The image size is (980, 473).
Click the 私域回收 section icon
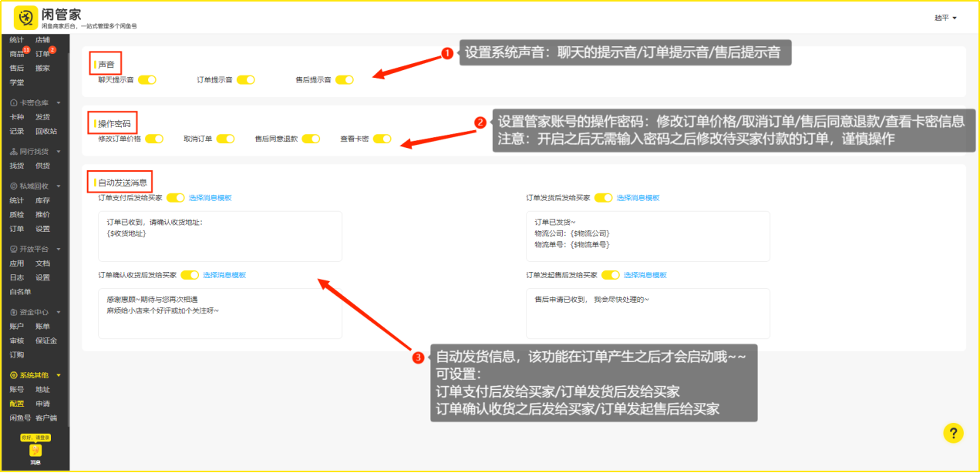13,186
